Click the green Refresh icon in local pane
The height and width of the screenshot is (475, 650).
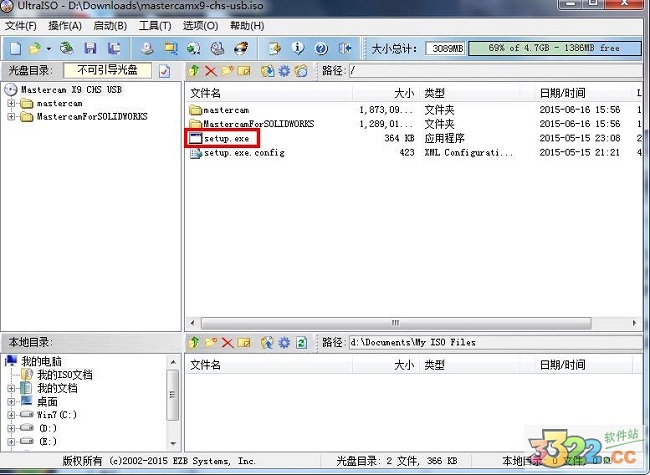click(301, 342)
